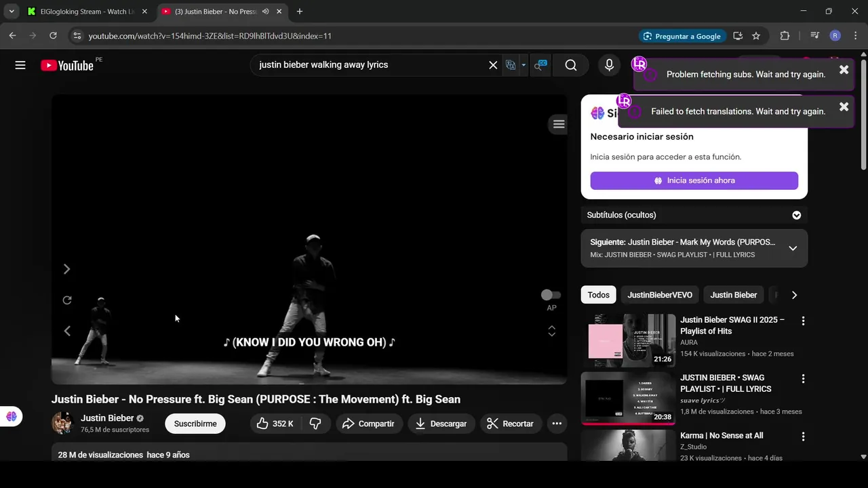Click 'Inicia sesión ahora' purple button

click(694, 180)
